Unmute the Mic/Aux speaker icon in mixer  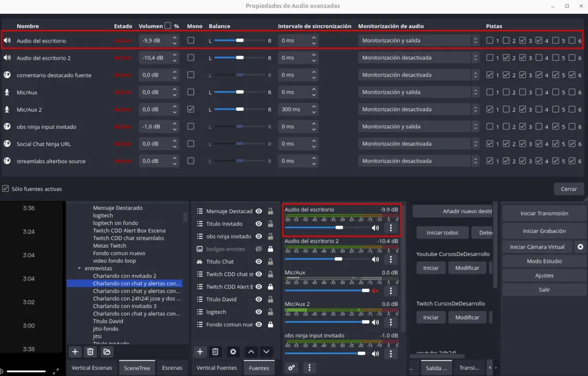pyautogui.click(x=375, y=290)
